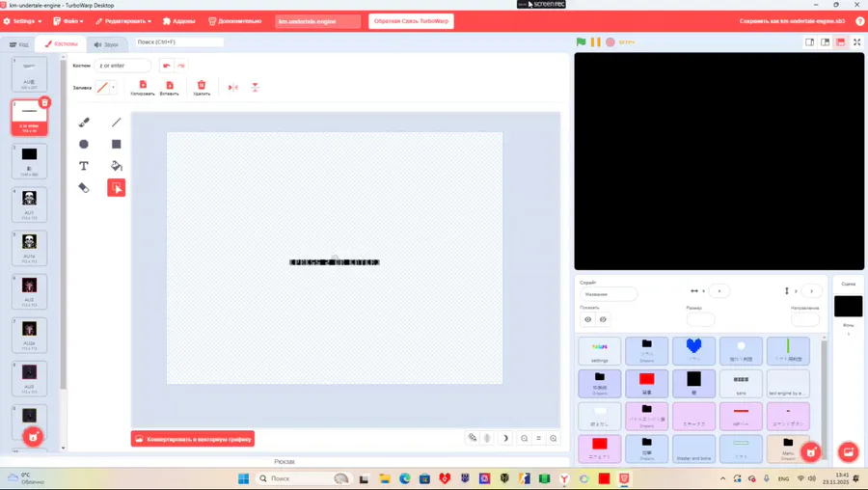868x490 pixels.
Task: Open the Редактировать menu
Action: click(122, 21)
